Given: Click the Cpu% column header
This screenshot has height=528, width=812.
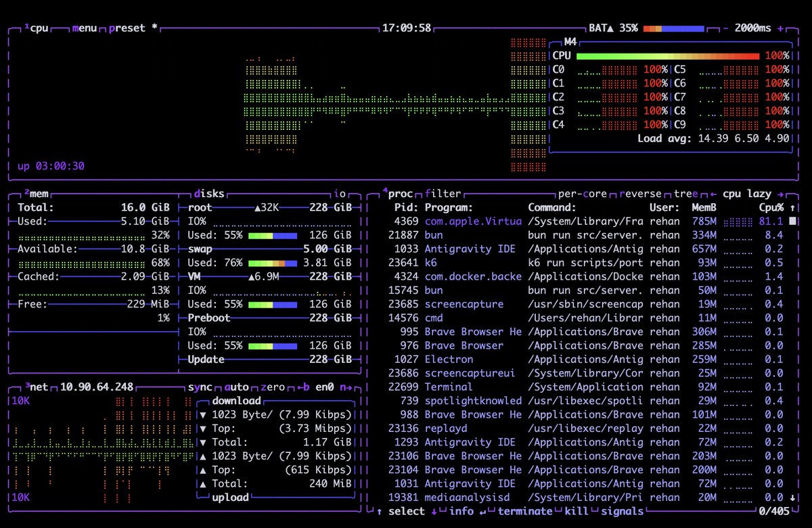Looking at the screenshot, I should tap(771, 207).
